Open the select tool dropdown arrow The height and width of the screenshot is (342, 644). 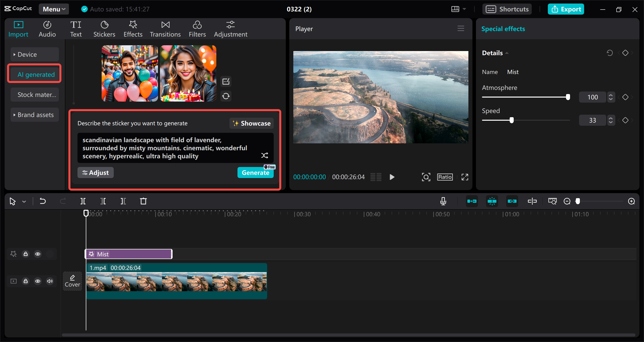click(24, 201)
